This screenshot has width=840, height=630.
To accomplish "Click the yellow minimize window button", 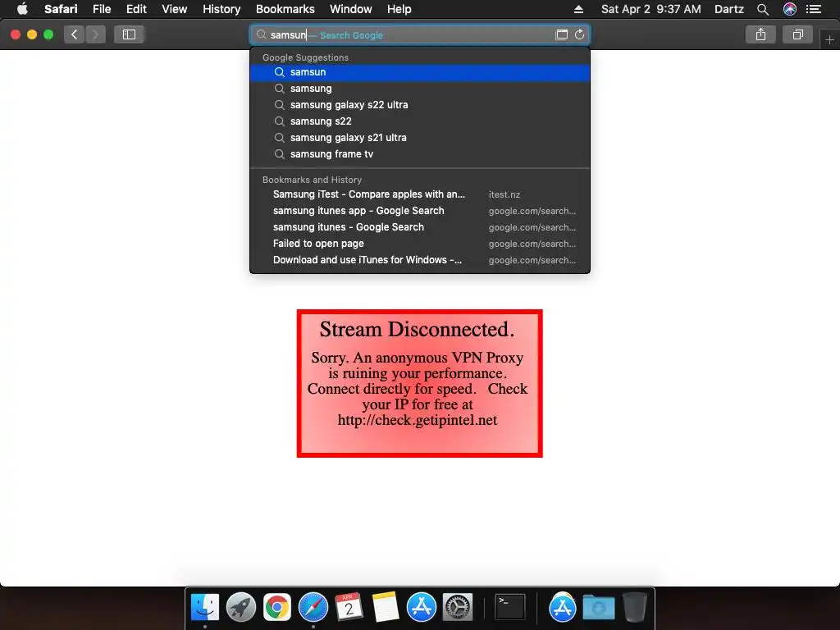I will point(32,34).
